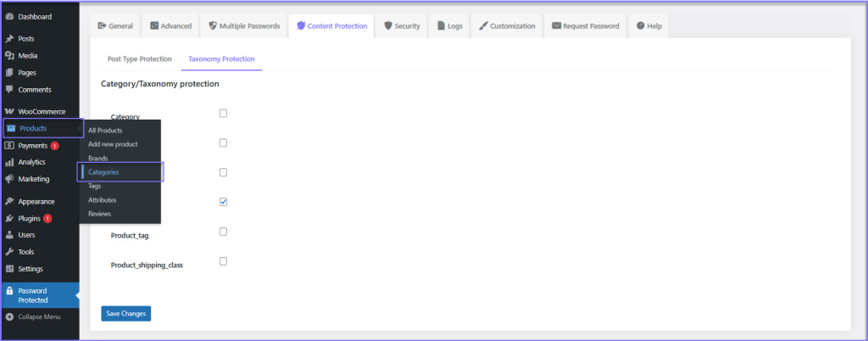Click the WooCommerce logo icon
This screenshot has height=341, width=868.
click(9, 112)
